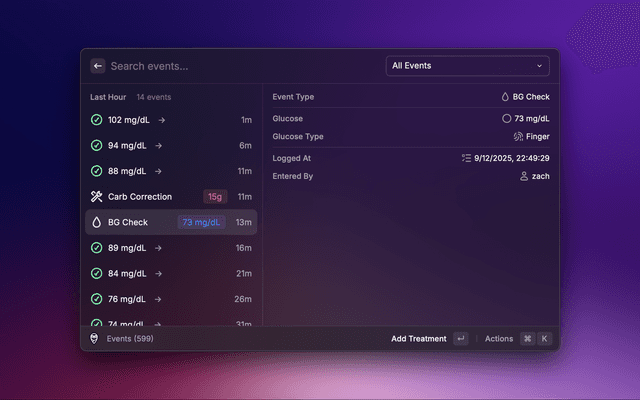Click the calendar icon beside logged timestamp
This screenshot has width=640, height=400.
coord(466,158)
